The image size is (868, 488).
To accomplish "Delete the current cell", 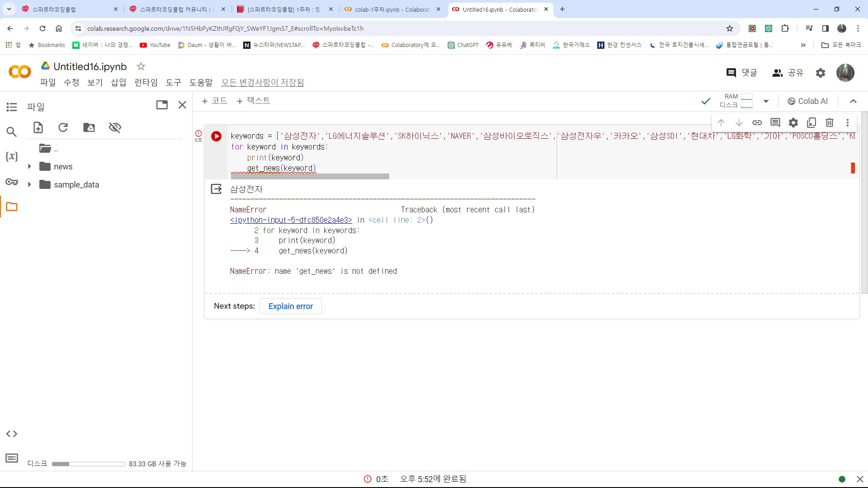I will [830, 122].
